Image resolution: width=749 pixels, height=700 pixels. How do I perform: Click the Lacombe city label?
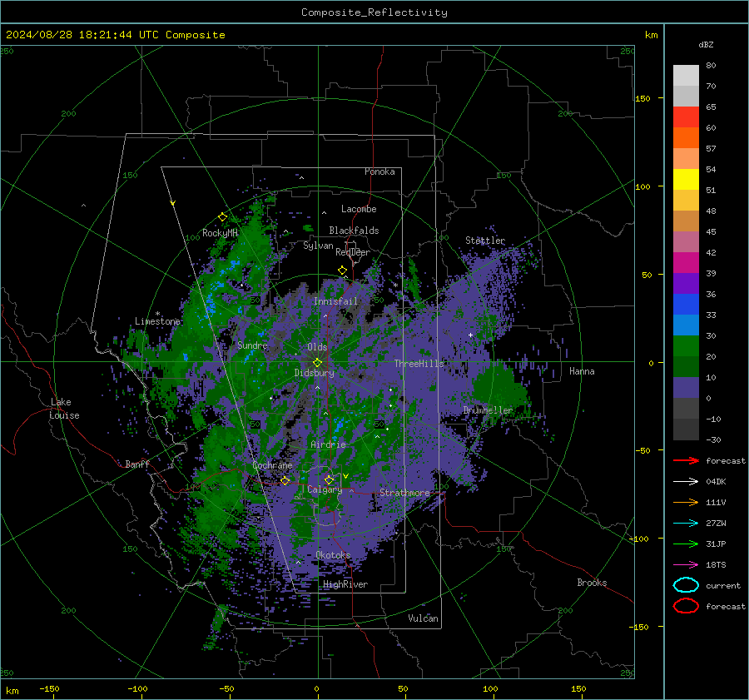click(x=359, y=209)
